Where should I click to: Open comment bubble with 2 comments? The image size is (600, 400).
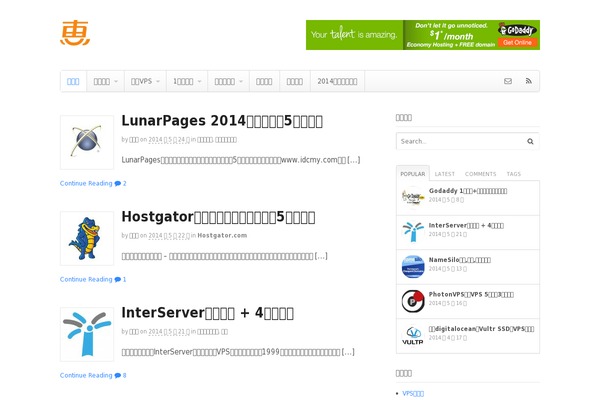coord(121,183)
